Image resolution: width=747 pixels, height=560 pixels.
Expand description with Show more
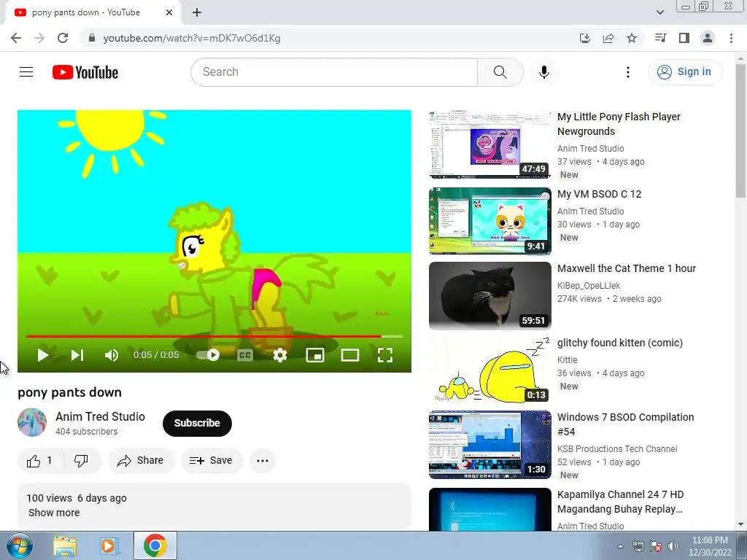coord(54,513)
